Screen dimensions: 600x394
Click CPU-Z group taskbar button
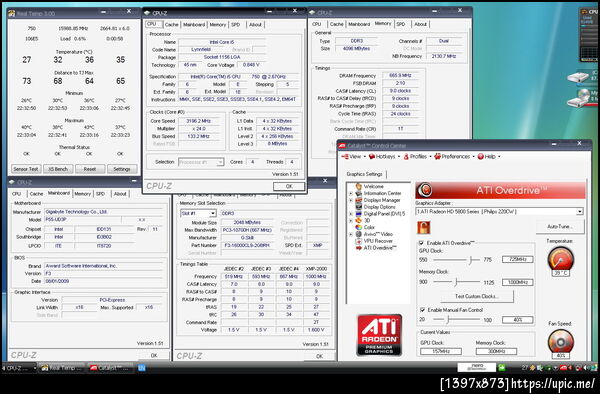pyautogui.click(x=18, y=368)
